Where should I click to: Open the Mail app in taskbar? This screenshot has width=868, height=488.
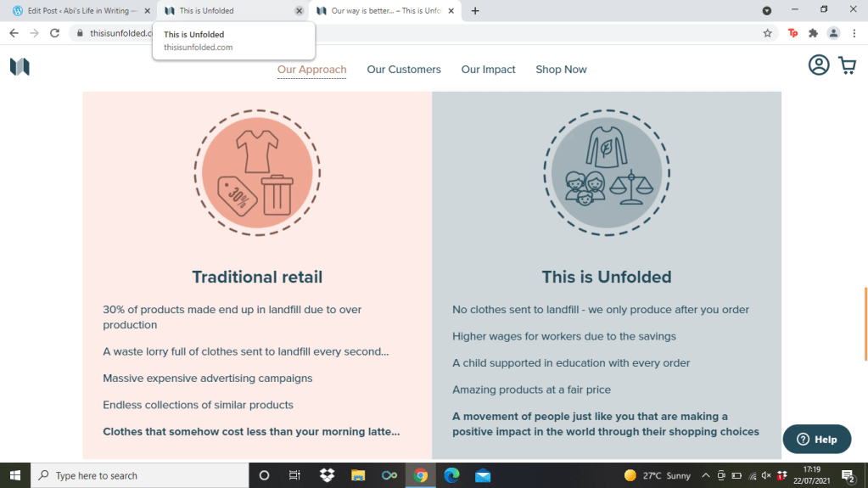coord(483,475)
